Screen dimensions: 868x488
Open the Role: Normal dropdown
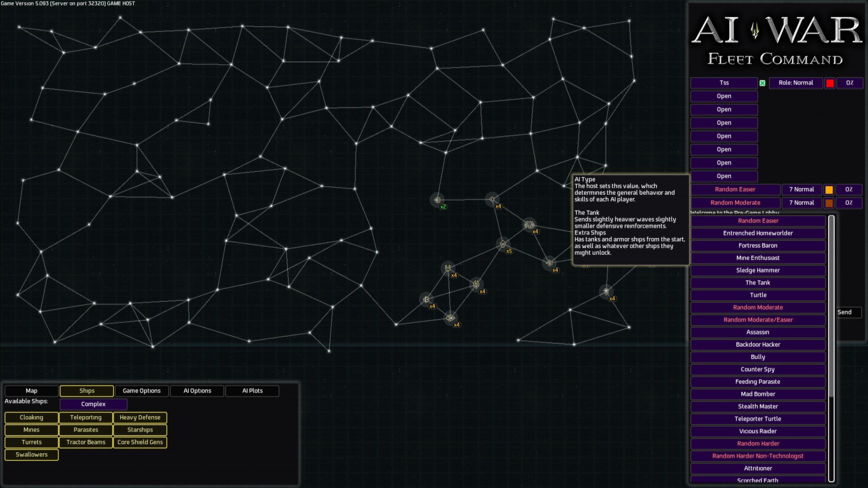[x=796, y=83]
